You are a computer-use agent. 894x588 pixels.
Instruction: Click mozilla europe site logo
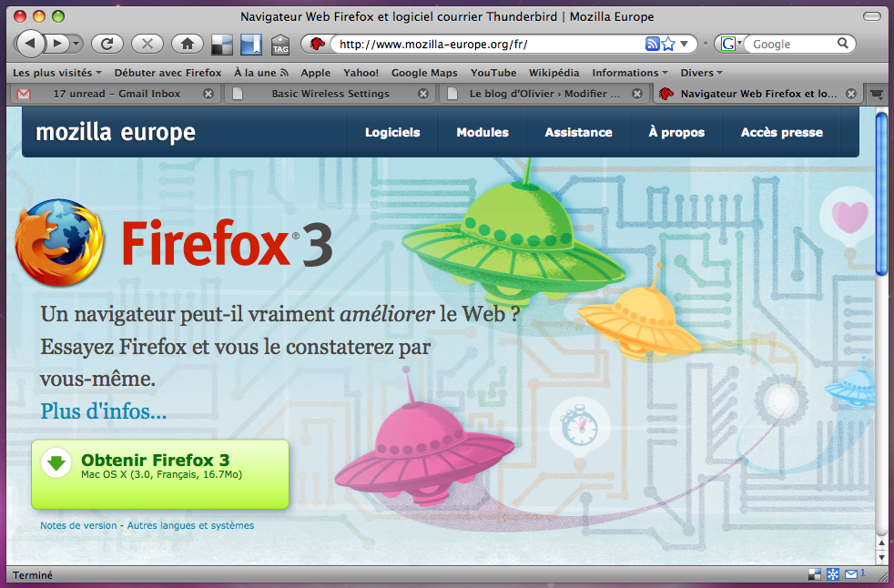pyautogui.click(x=116, y=132)
